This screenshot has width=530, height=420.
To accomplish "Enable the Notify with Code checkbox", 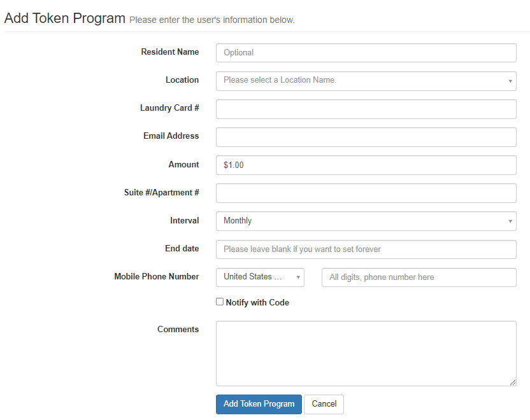I will (220, 302).
